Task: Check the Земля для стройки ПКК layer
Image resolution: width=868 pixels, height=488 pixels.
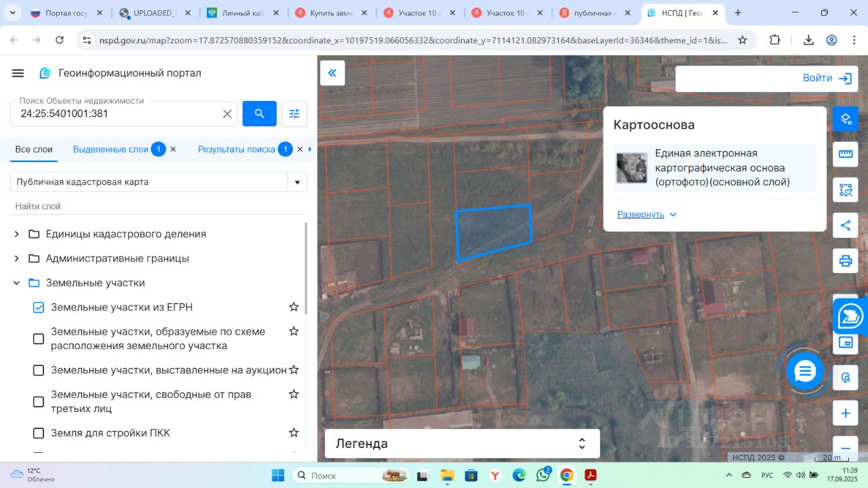Action: pos(39,433)
